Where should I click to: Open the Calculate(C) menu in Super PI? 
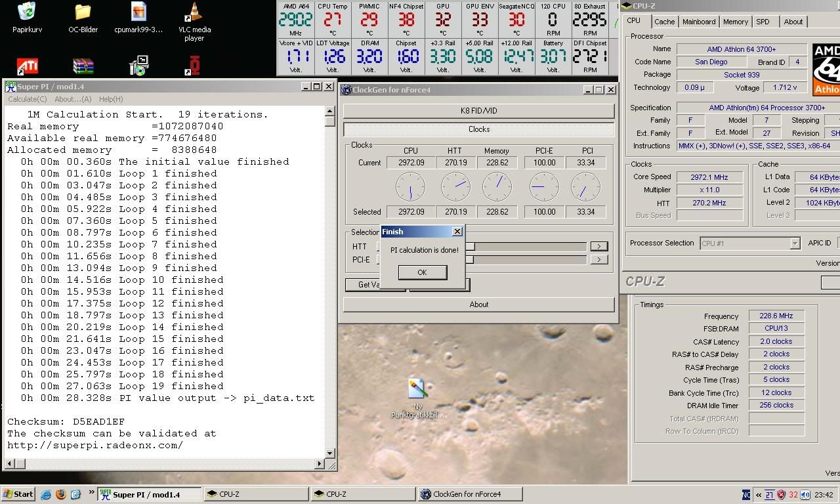coord(28,99)
